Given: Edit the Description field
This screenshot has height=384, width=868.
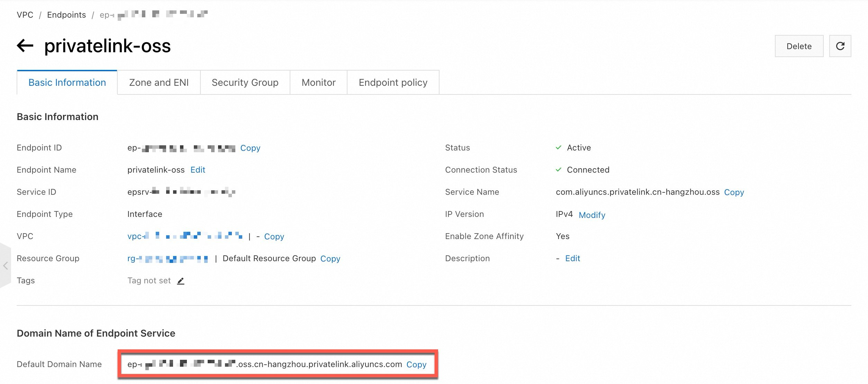Looking at the screenshot, I should (x=572, y=258).
